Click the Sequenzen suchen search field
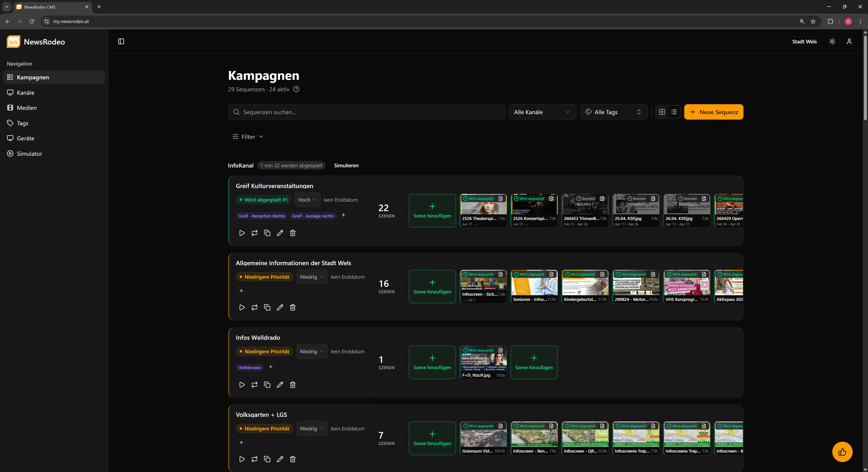 point(366,112)
